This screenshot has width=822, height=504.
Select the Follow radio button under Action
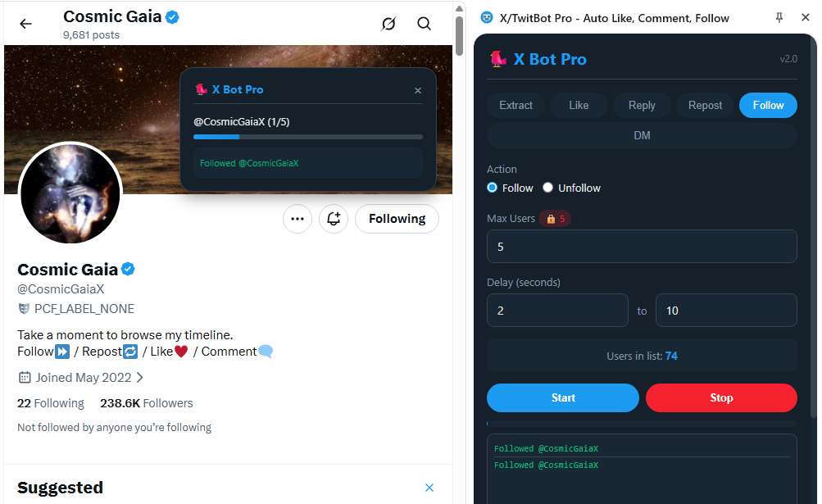[x=491, y=188]
